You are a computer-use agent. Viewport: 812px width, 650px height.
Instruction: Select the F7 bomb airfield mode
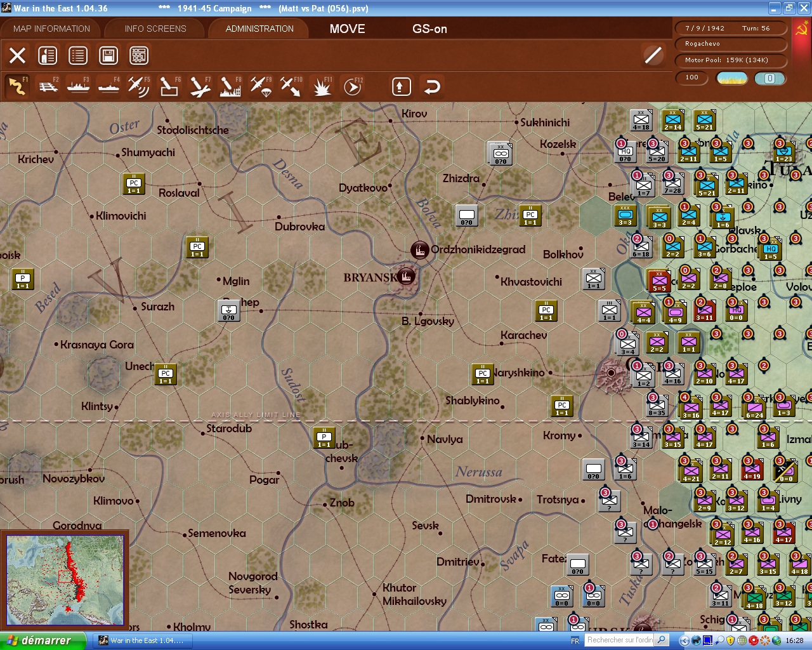pos(200,86)
